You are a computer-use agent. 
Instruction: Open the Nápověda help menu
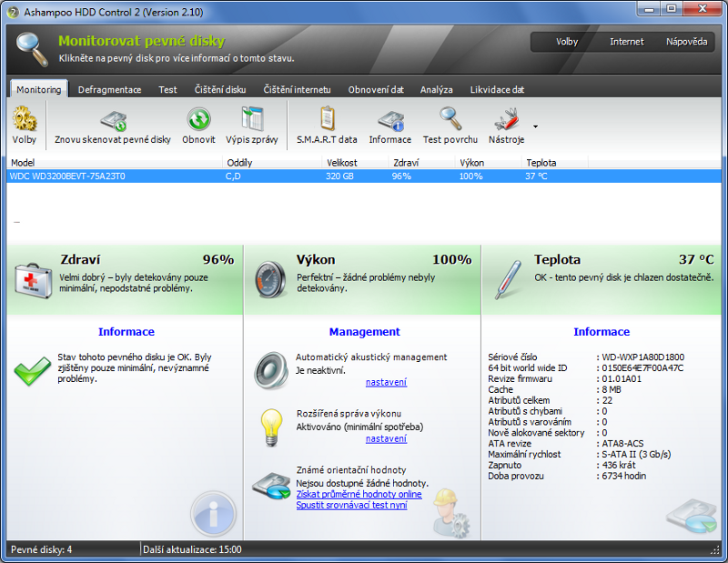686,42
